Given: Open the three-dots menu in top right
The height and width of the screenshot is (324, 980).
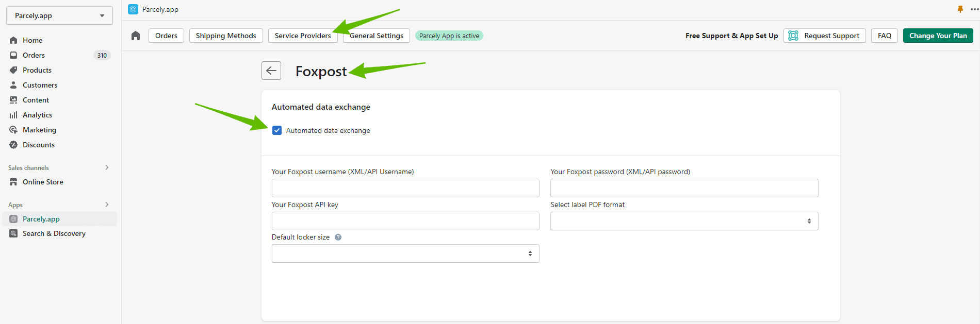Looking at the screenshot, I should pyautogui.click(x=974, y=9).
